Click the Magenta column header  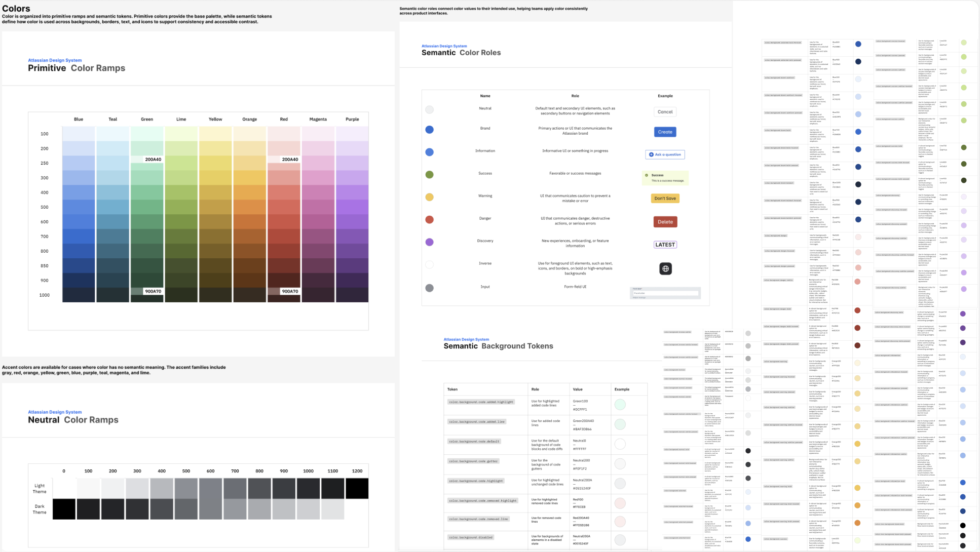[318, 120]
